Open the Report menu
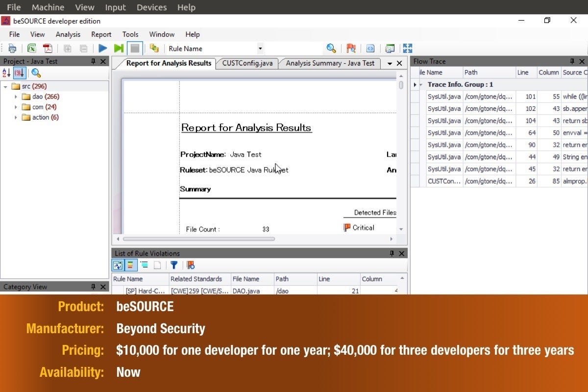Image resolution: width=588 pixels, height=392 pixels. point(101,34)
